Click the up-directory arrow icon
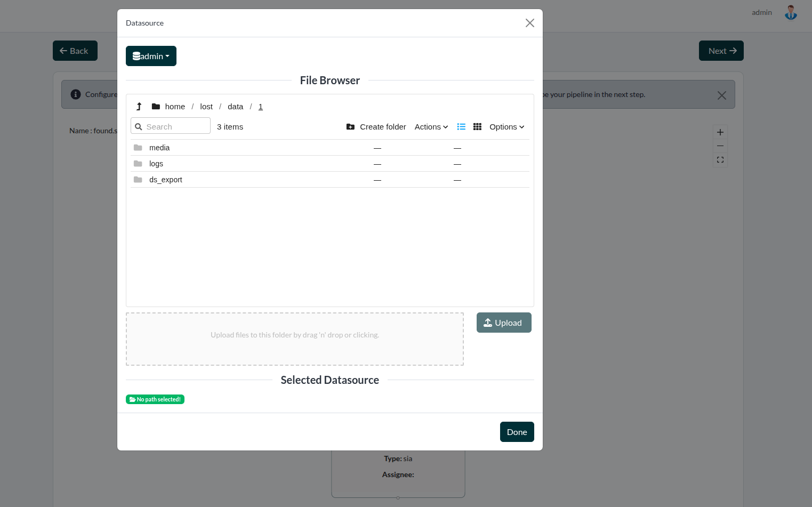The width and height of the screenshot is (812, 507). 139,107
